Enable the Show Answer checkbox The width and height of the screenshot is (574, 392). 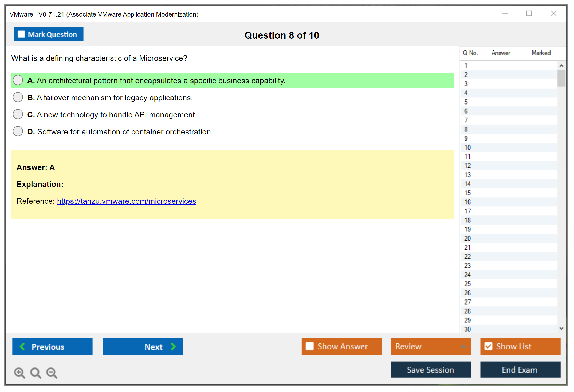coord(310,346)
